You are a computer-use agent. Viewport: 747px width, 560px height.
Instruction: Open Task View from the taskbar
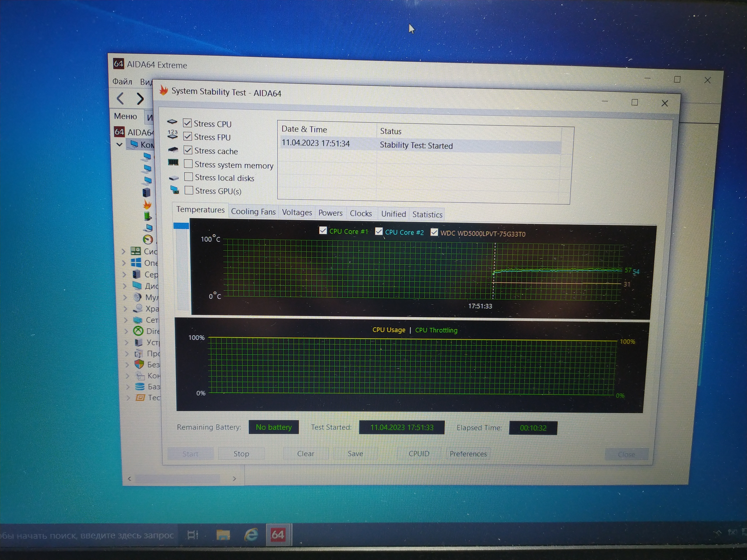point(193,535)
